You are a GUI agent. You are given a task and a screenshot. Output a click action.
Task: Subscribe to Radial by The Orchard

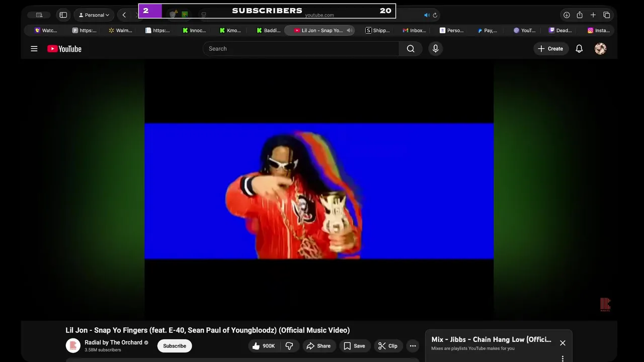point(175,346)
